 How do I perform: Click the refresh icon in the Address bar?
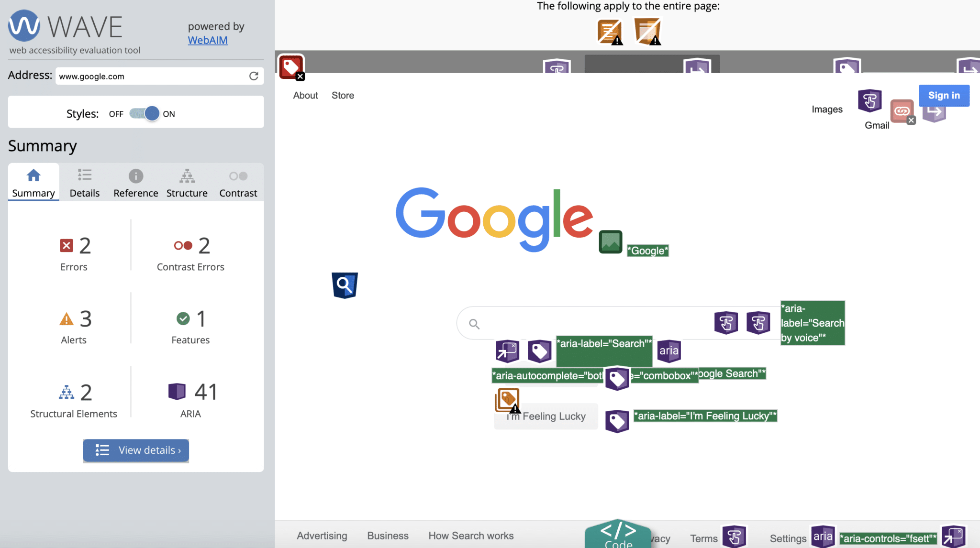point(254,76)
